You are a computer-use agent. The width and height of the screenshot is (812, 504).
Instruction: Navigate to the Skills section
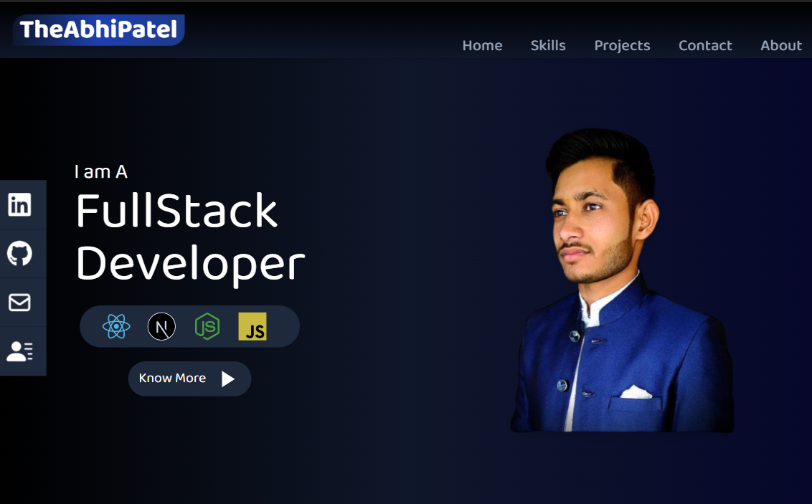(x=548, y=45)
